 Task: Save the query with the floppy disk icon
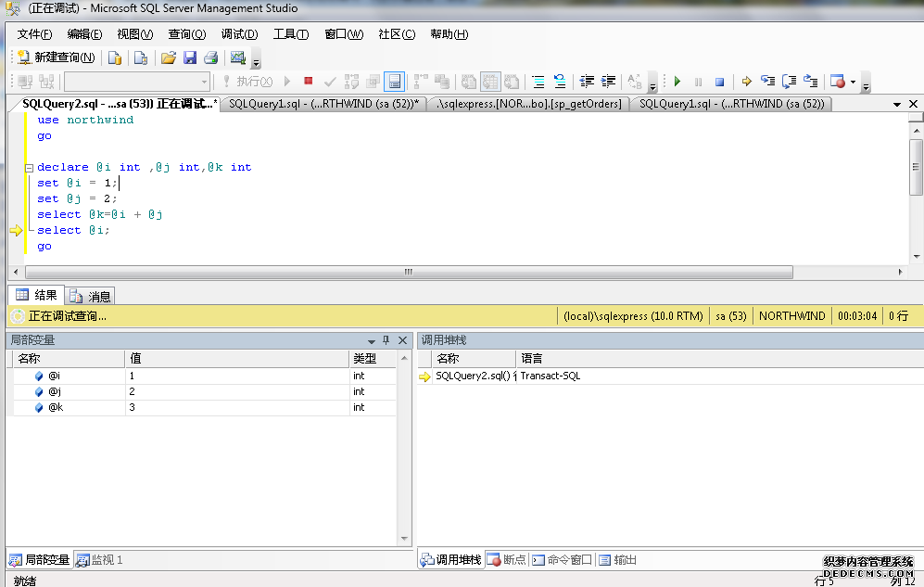[x=190, y=57]
